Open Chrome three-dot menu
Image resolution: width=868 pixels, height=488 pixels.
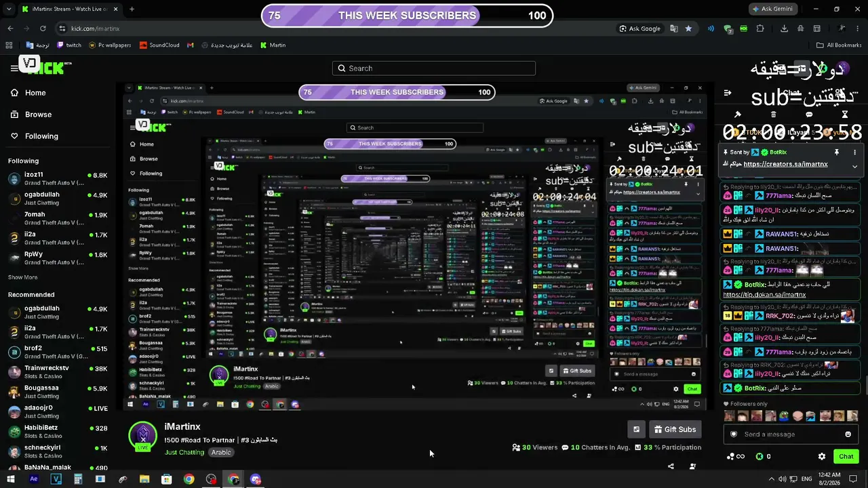click(x=859, y=28)
